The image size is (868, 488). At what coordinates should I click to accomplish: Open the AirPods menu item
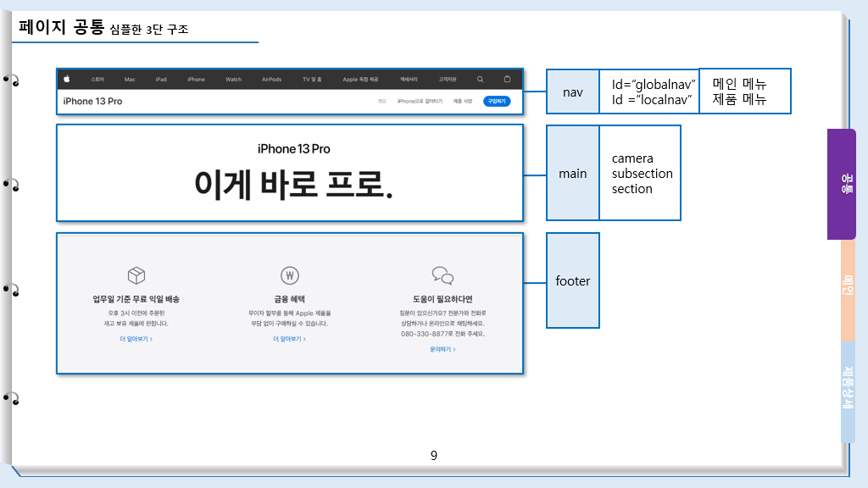click(272, 80)
